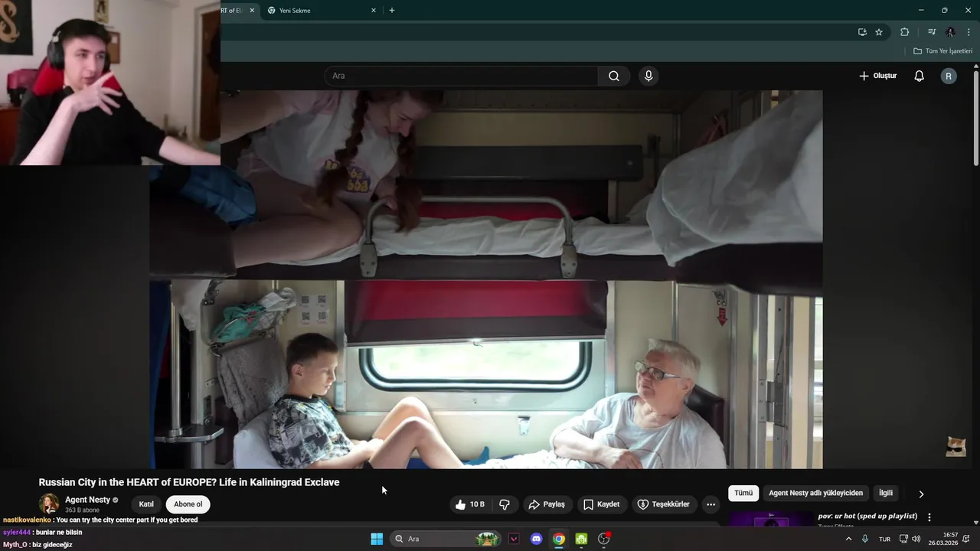The image size is (980, 551).
Task: Show more filter chips with right arrow
Action: pos(921,494)
